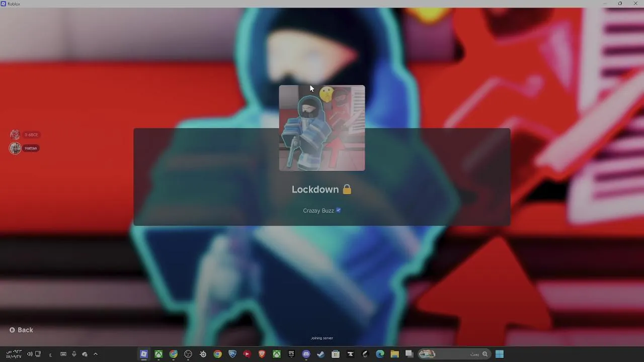Open File Explorer from the taskbar
644x362 pixels.
395,354
